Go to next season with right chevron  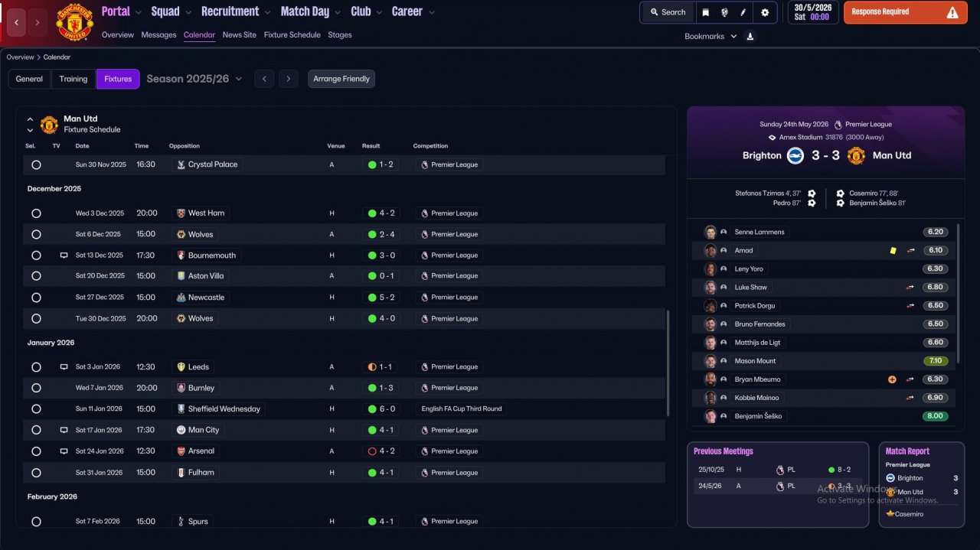point(288,79)
